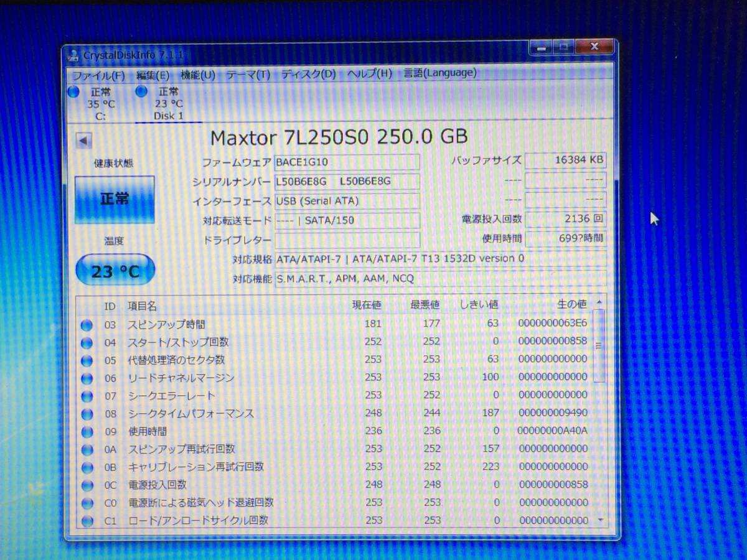Minimize the CrystalDiskInfo window

coord(540,47)
